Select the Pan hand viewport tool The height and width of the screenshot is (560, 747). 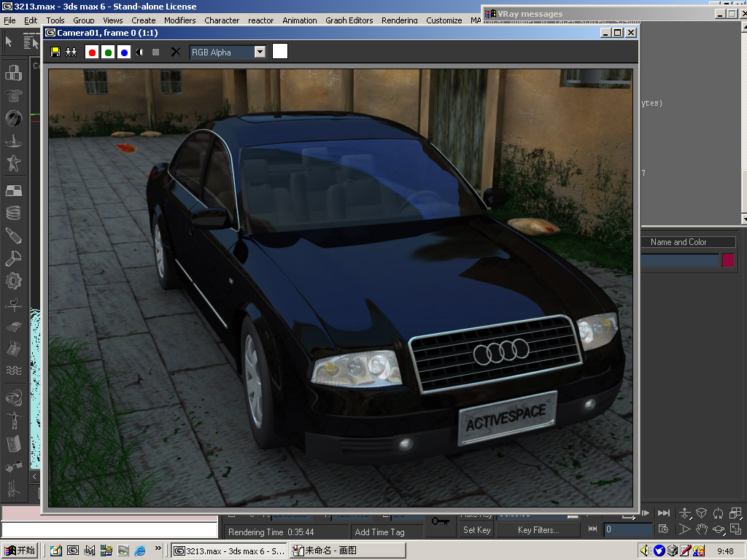(x=702, y=529)
